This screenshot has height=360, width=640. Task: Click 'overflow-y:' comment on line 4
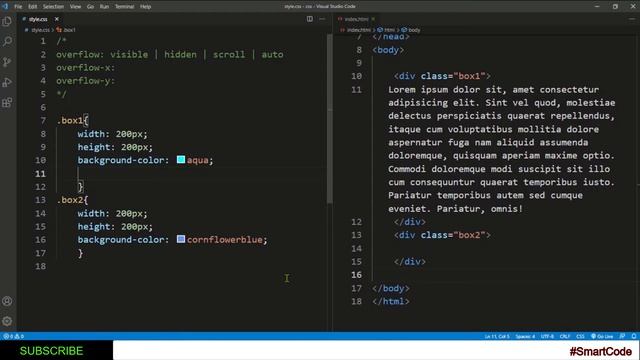pyautogui.click(x=86, y=81)
